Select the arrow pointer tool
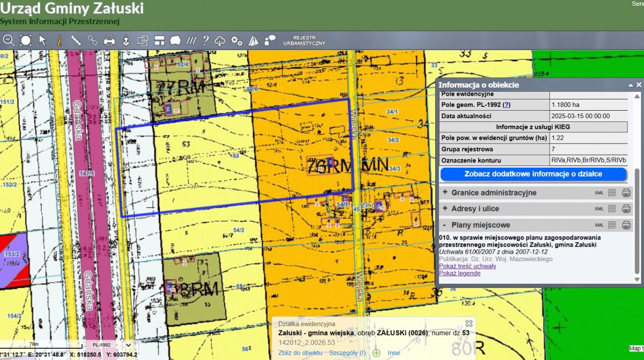 click(43, 40)
